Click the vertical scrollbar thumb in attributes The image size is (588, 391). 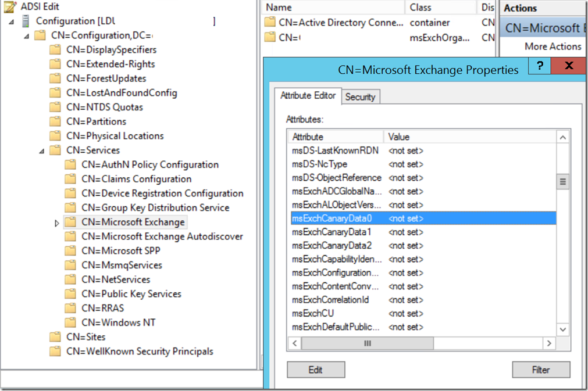point(563,182)
